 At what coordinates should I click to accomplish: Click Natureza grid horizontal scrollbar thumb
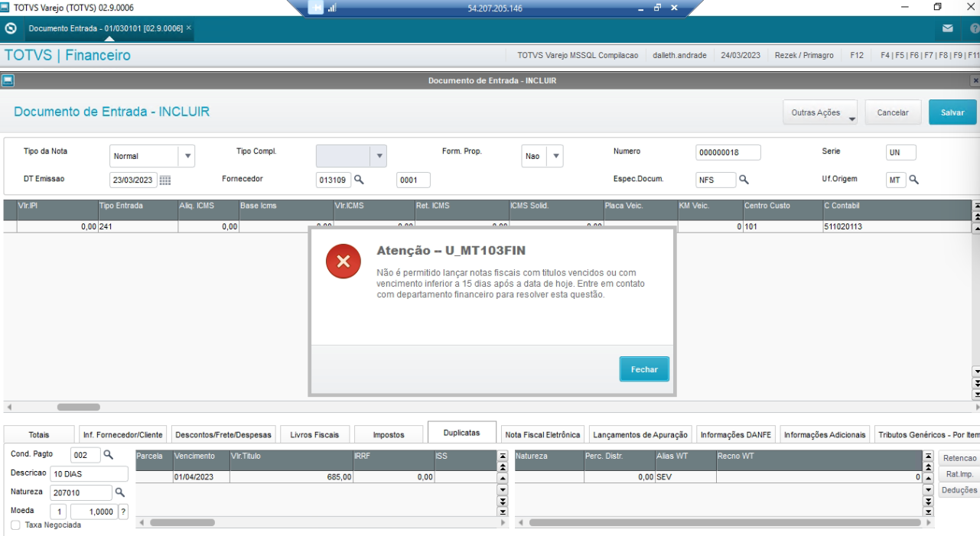(724, 523)
